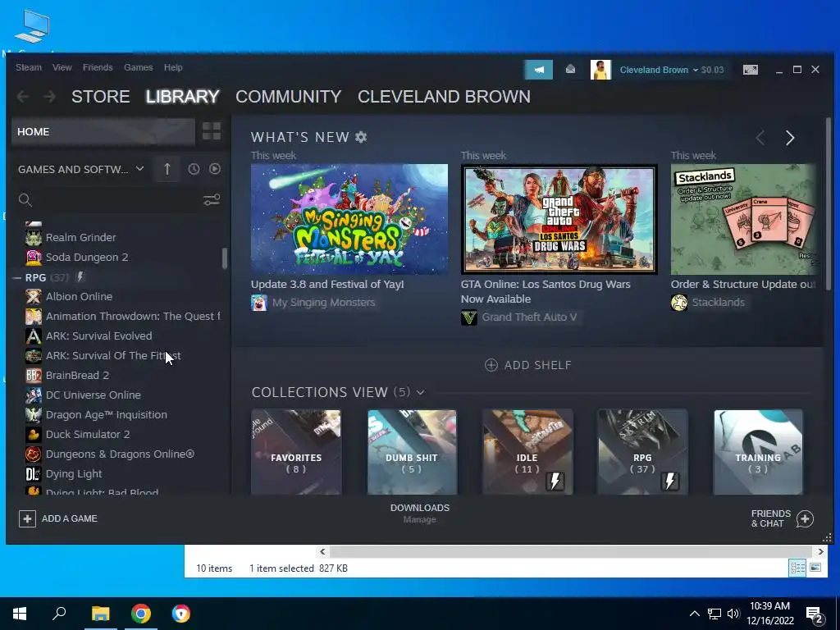Open Windows Start menu
Screen dimensions: 840x630
(20, 614)
